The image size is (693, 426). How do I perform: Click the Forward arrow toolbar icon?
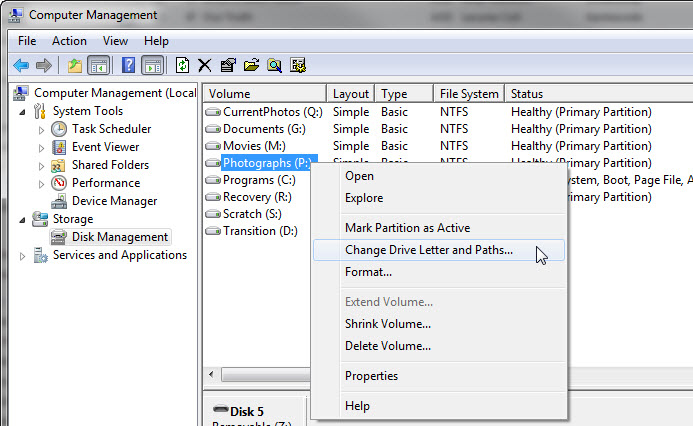tap(44, 66)
